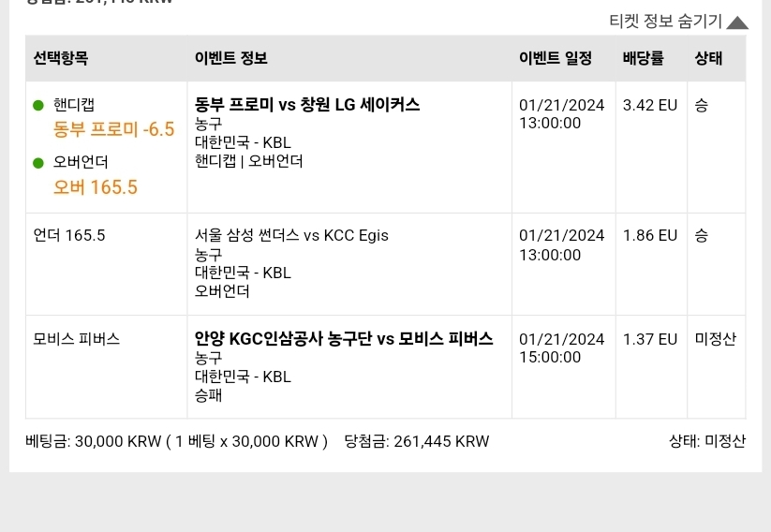Open the 서울 삼성 썬더스 vs KCC Egis event
Viewport: 771px width, 532px height.
(x=291, y=235)
